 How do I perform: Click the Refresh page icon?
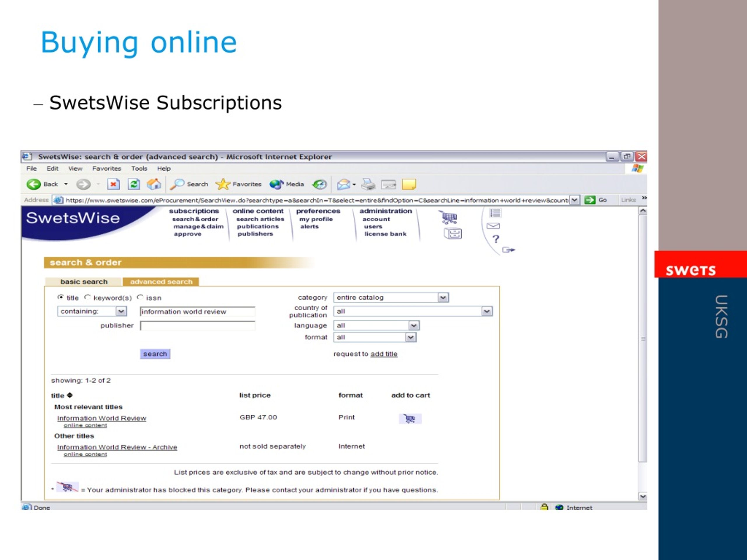pyautogui.click(x=134, y=184)
